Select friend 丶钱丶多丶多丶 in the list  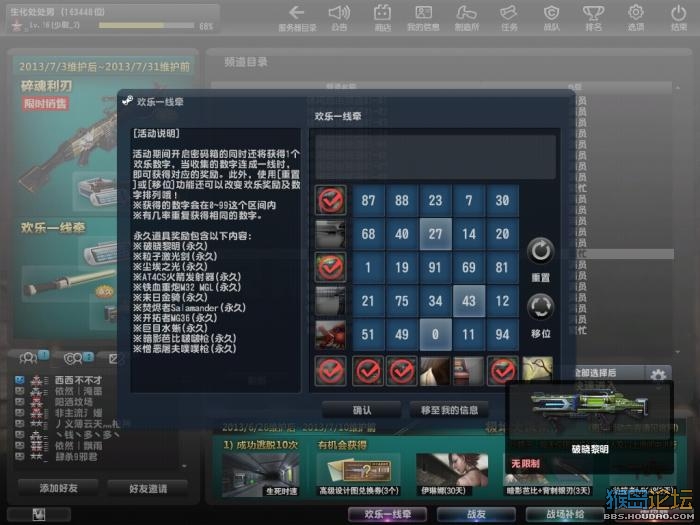coord(87,434)
